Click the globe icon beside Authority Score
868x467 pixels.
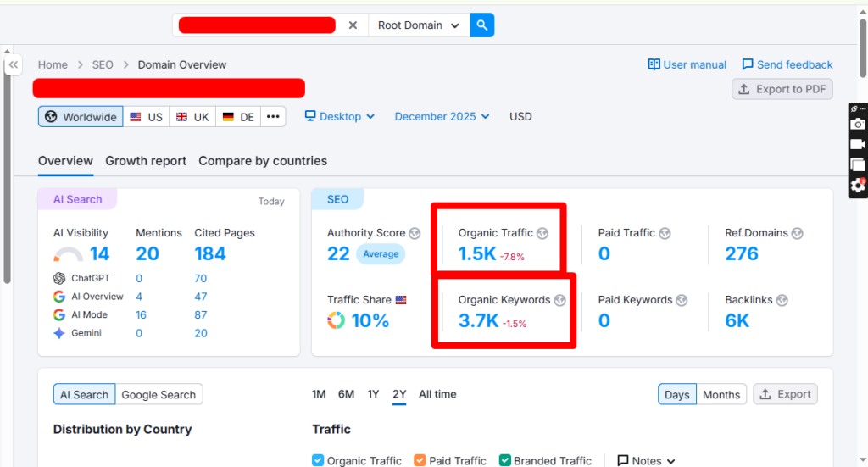point(415,233)
